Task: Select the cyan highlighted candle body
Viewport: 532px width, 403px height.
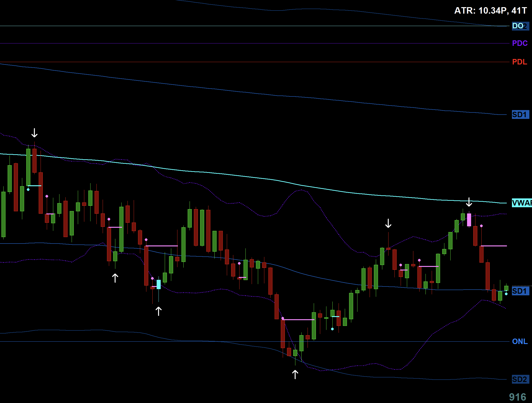Action: (x=159, y=284)
